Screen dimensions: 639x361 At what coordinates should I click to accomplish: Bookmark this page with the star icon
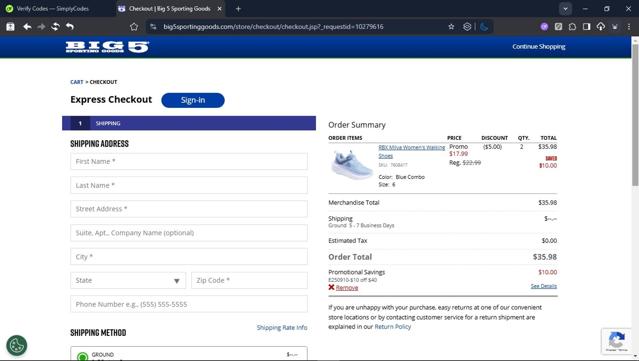[x=451, y=26]
